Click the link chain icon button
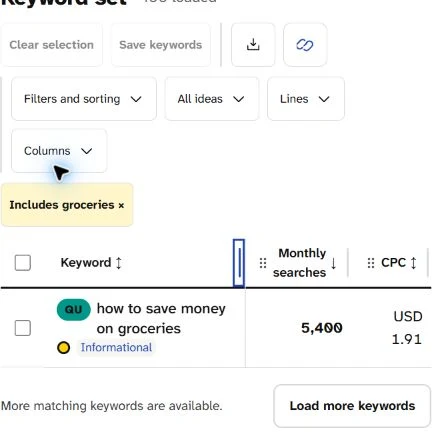This screenshot has height=438, width=434. tap(305, 45)
